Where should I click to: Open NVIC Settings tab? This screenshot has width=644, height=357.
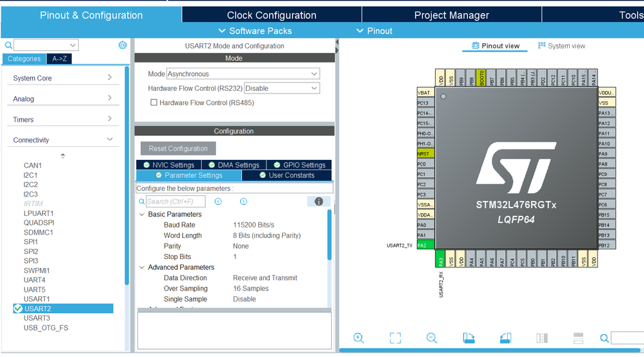point(168,165)
